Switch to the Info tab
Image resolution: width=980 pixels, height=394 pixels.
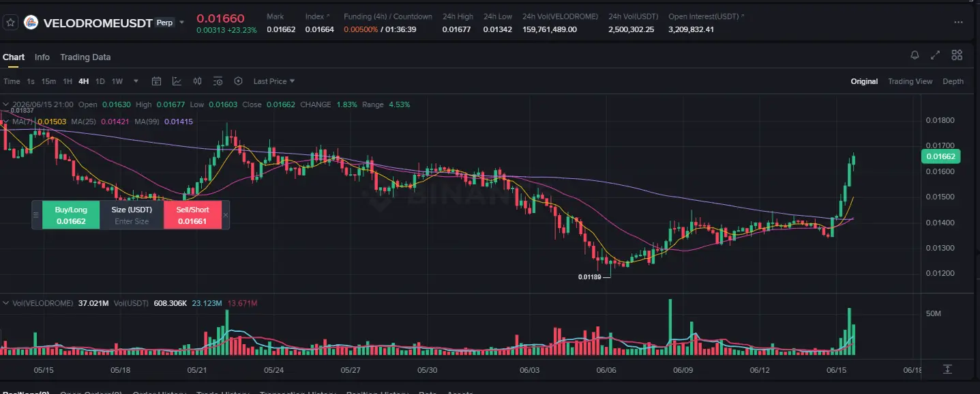point(42,57)
